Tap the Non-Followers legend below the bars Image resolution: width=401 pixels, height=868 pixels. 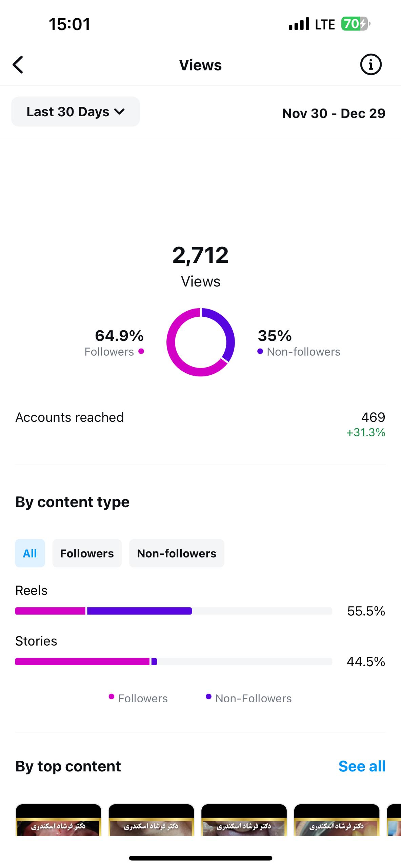click(249, 698)
